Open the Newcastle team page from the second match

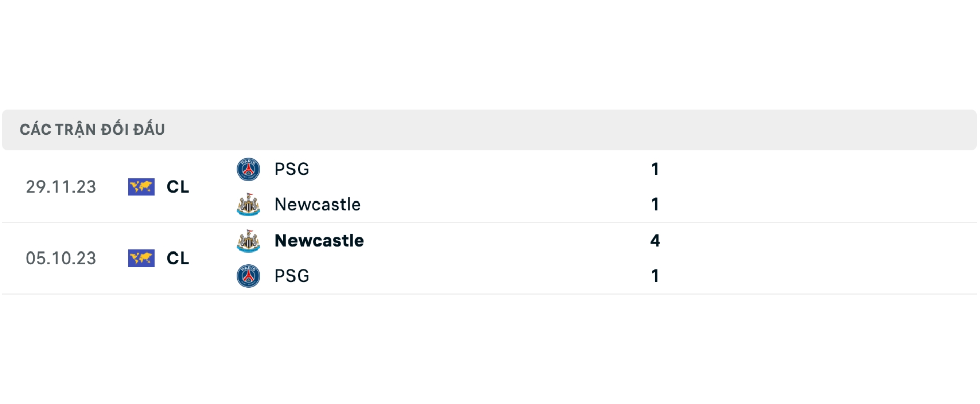pyautogui.click(x=318, y=240)
